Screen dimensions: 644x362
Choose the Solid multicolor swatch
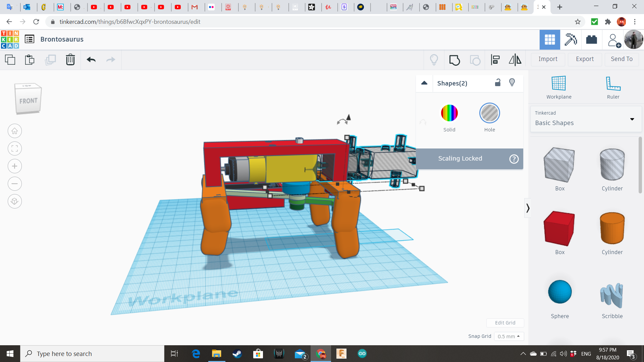pyautogui.click(x=449, y=113)
